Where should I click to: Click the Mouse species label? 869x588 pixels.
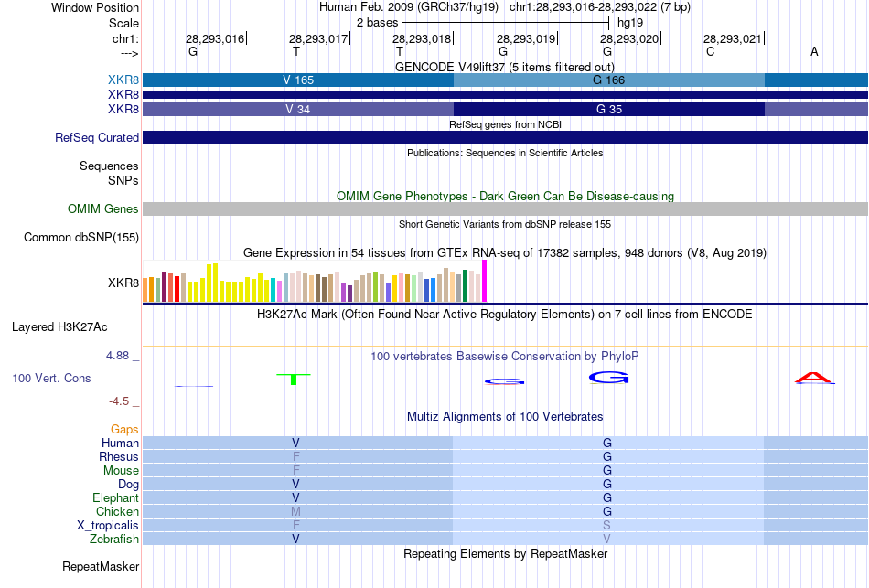coord(121,471)
